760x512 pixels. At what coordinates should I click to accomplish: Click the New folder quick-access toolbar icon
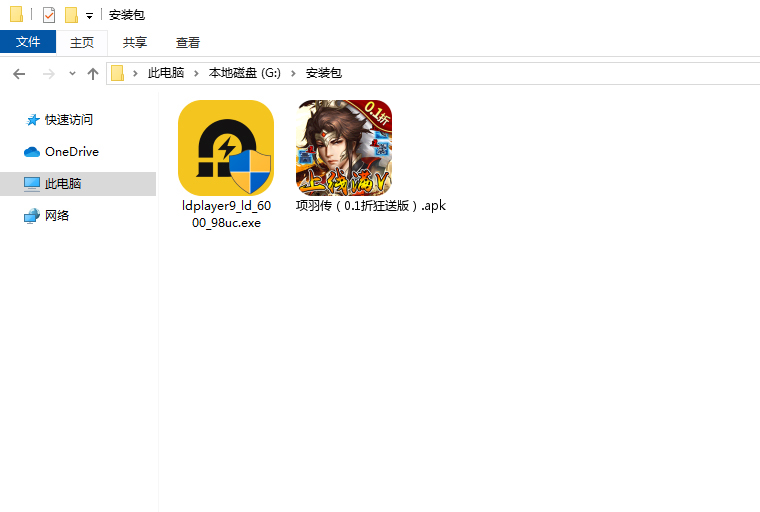(x=71, y=15)
